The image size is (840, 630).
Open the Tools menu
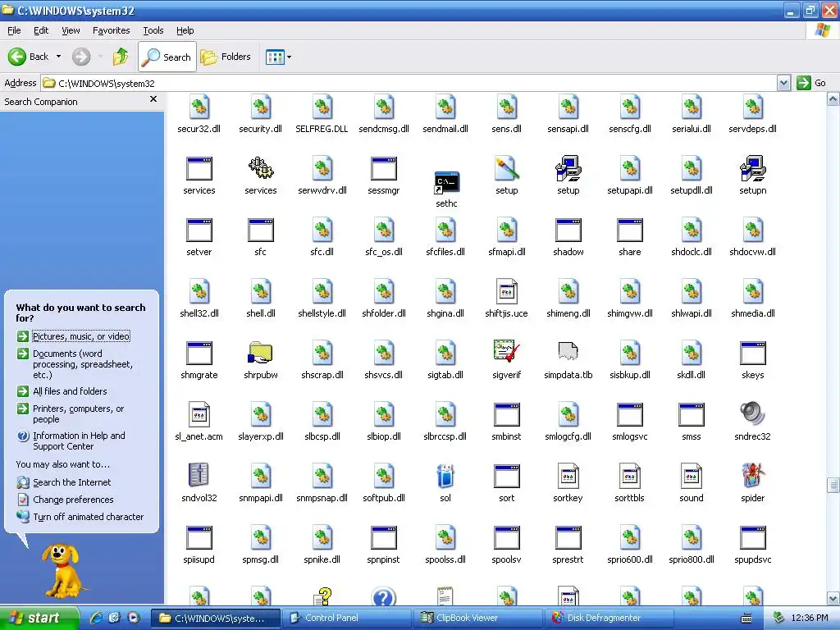tap(153, 30)
